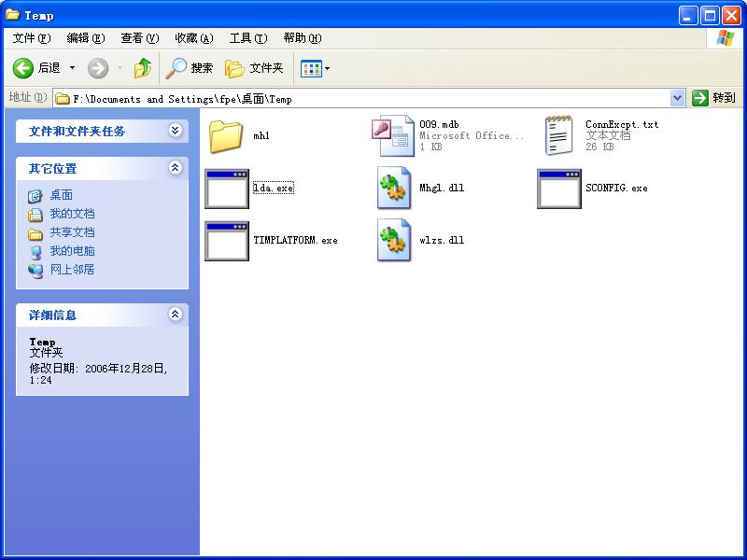
Task: Collapse the 其它位置 panel chevron
Action: [175, 167]
